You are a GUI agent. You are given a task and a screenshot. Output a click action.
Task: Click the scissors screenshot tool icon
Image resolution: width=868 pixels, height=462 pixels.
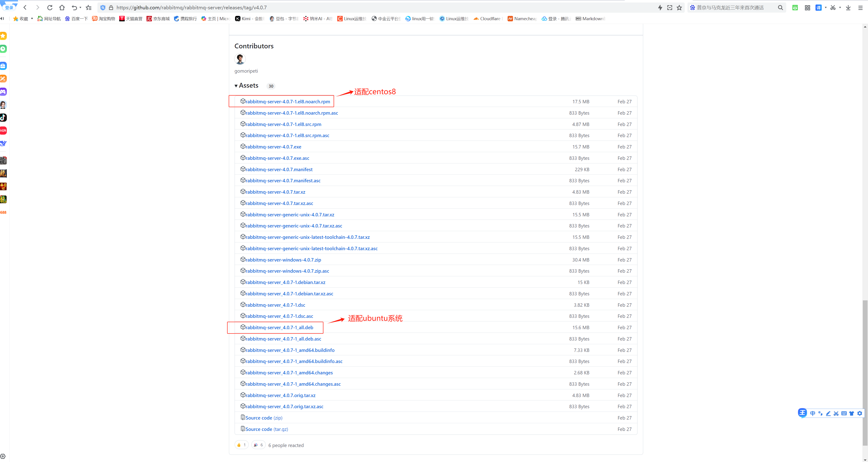tap(833, 7)
